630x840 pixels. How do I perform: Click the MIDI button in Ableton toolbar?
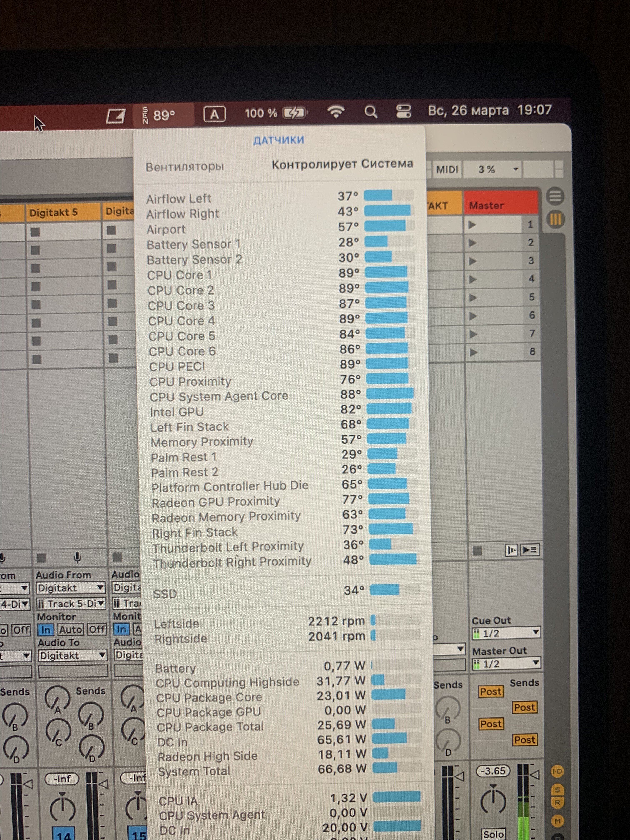[447, 169]
